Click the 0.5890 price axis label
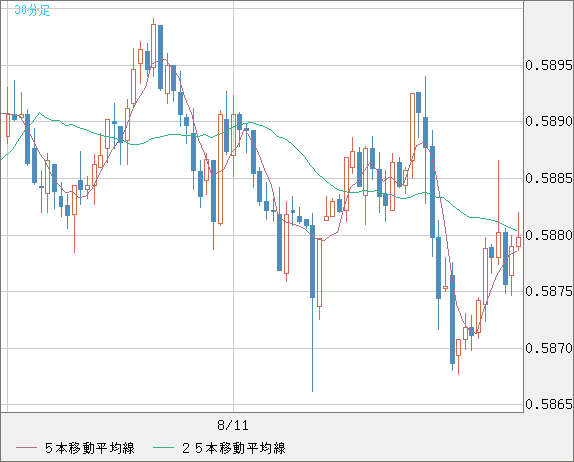 click(x=549, y=122)
